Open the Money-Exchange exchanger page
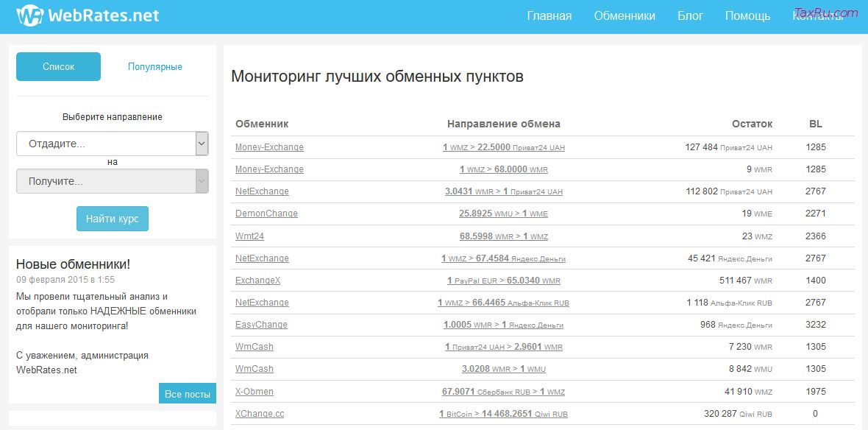This screenshot has width=868, height=430. [x=268, y=147]
